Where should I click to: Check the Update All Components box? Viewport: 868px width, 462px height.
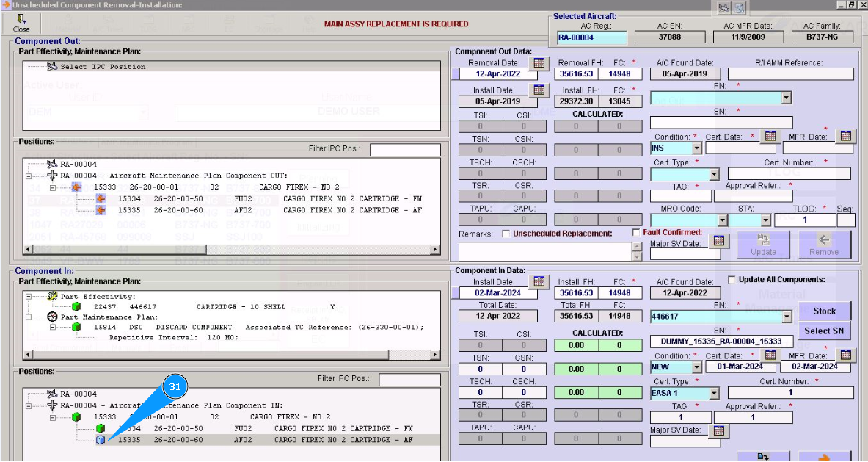click(x=732, y=280)
